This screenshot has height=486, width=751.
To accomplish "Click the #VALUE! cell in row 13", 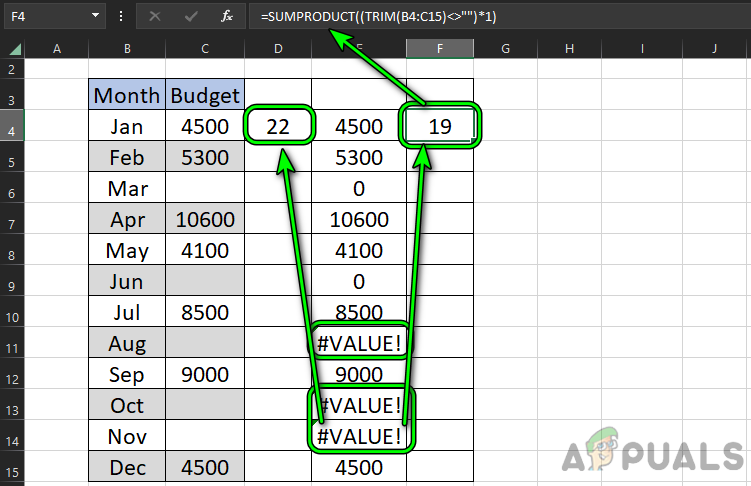I will pos(359,405).
